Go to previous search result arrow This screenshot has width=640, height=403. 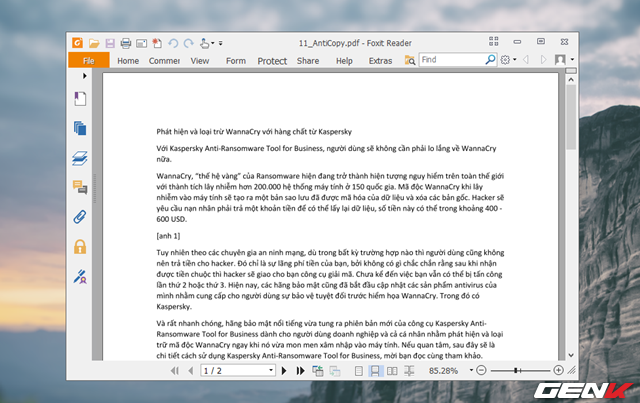526,60
